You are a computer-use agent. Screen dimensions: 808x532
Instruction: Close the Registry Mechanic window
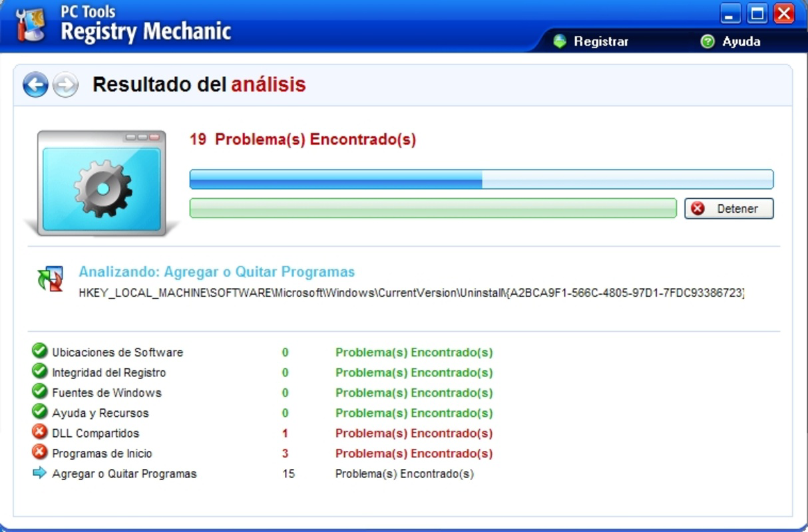point(784,14)
